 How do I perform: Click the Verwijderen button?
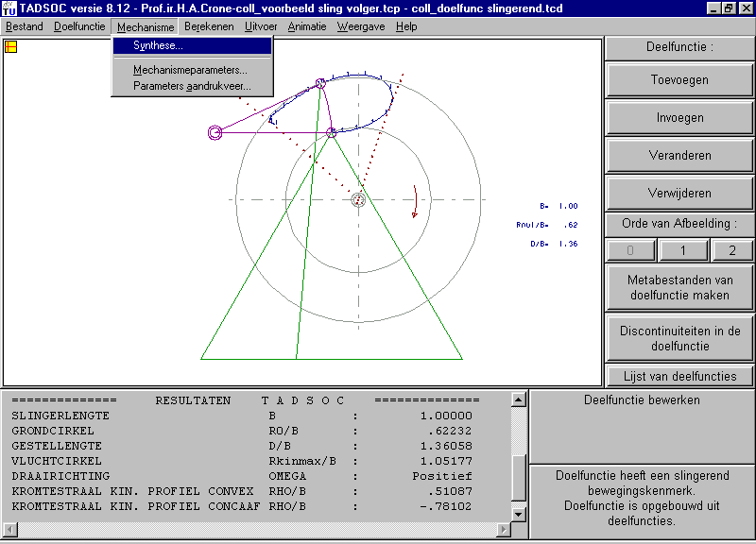pos(679,194)
